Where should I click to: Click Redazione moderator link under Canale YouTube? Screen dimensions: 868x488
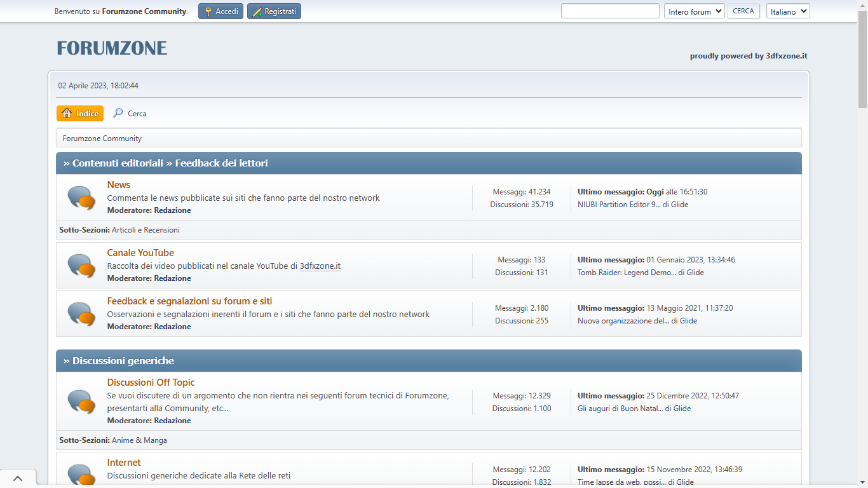tap(172, 278)
